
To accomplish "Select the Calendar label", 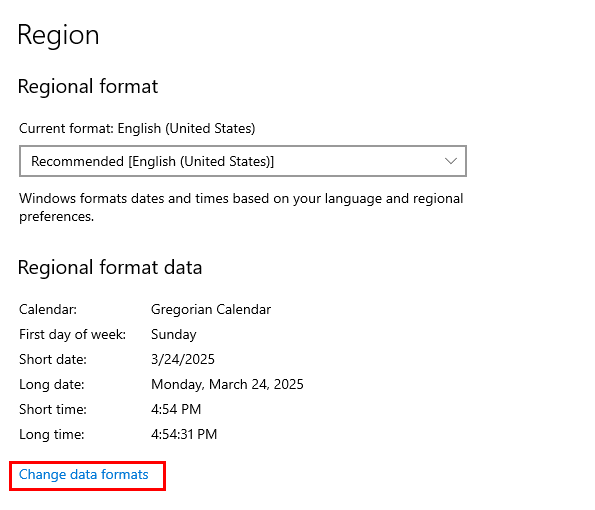I will [x=48, y=309].
